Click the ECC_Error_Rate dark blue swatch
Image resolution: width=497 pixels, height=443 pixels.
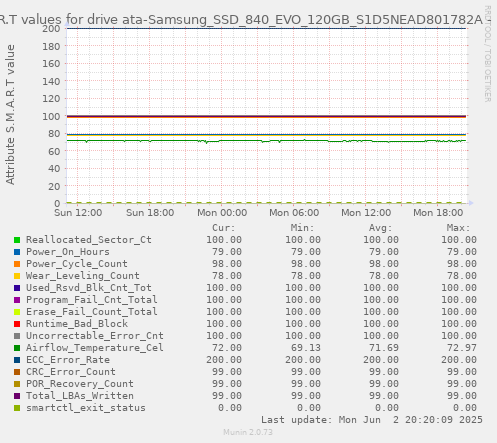pyautogui.click(x=17, y=360)
